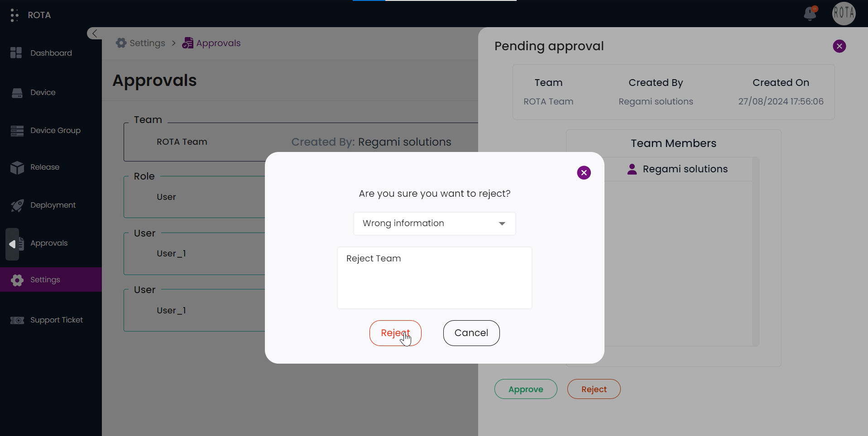Click the notification bell icon
Screen dimensions: 868x436
pos(810,14)
